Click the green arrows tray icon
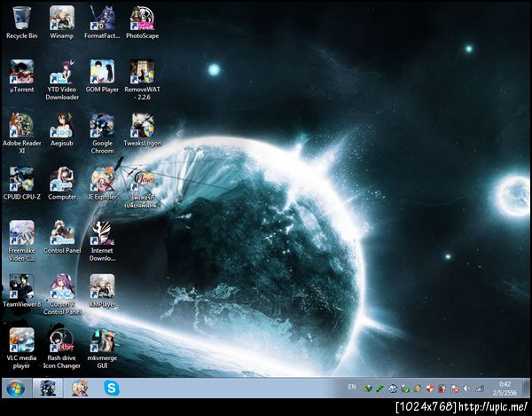 click(x=380, y=389)
